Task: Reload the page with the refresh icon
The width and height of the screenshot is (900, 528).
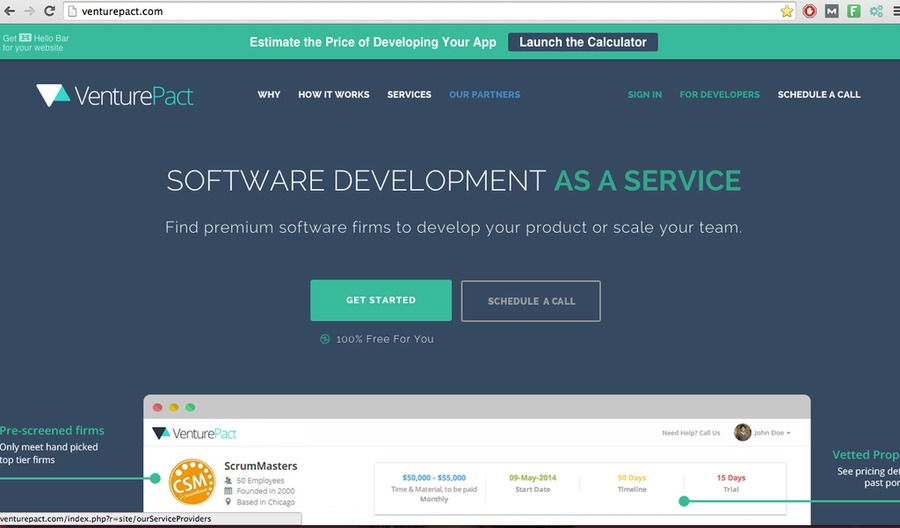Action: click(x=49, y=11)
